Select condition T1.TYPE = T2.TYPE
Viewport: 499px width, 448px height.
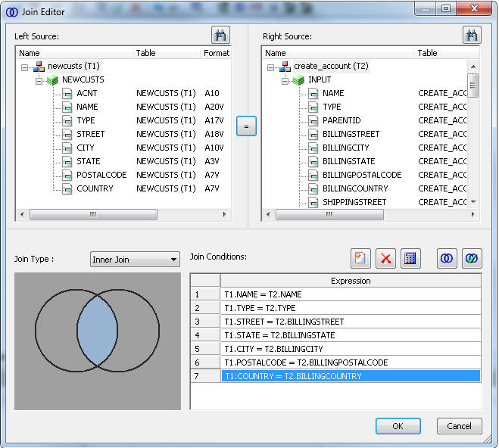[x=351, y=308]
